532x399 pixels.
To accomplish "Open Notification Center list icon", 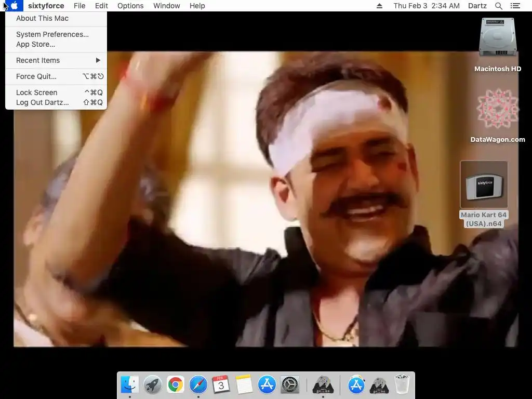I will click(x=515, y=6).
